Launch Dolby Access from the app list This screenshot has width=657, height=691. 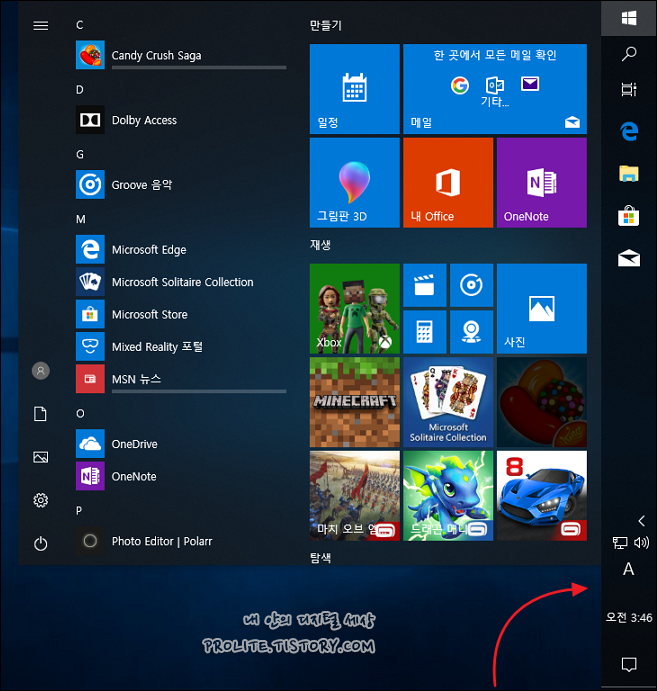(181, 120)
